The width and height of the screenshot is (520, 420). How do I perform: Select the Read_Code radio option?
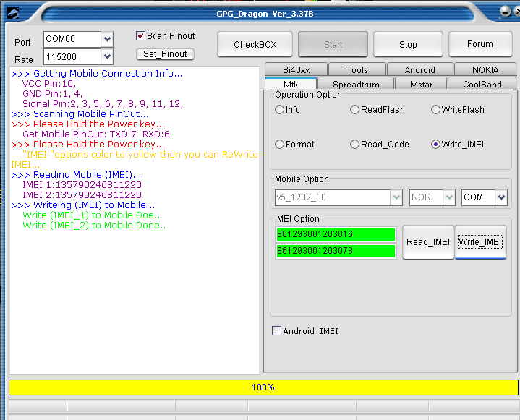point(354,144)
